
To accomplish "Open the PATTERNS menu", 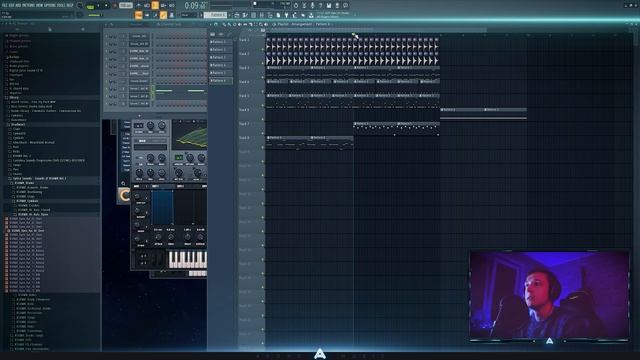I will click(28, 5).
